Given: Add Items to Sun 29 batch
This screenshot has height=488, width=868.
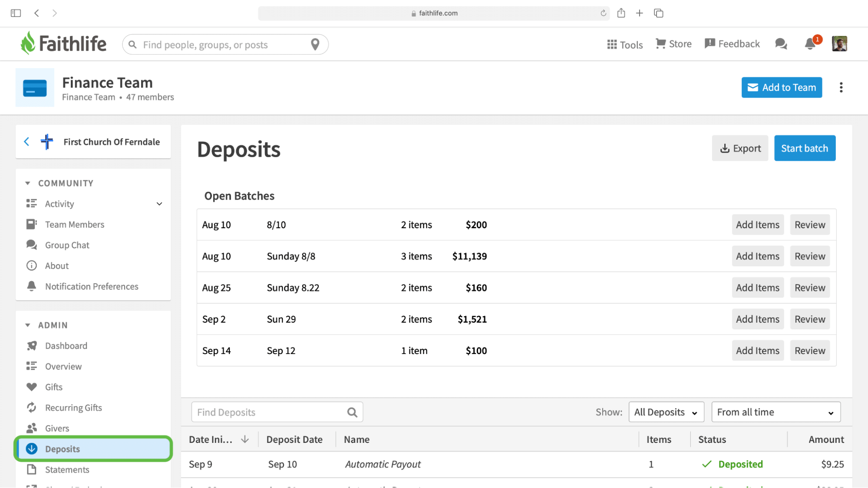Looking at the screenshot, I should pos(758,319).
